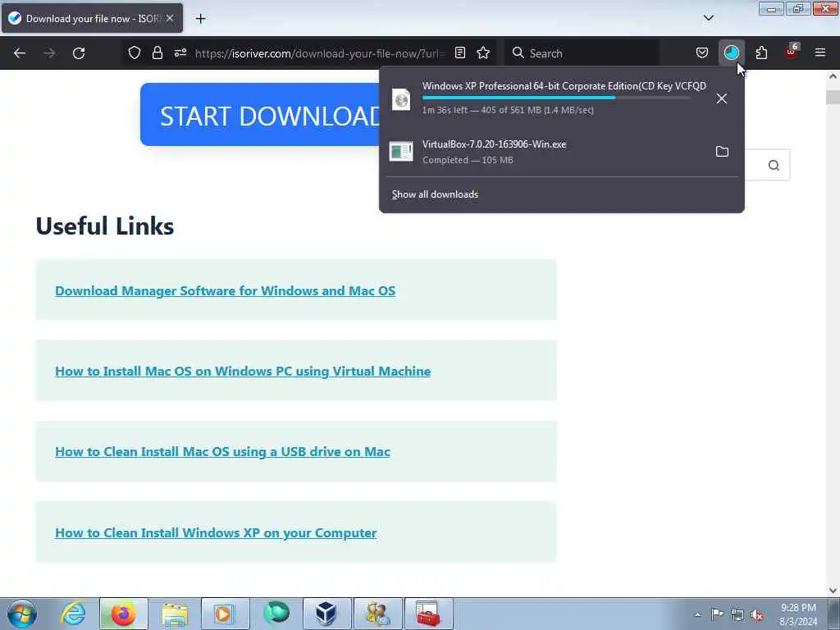
Task: Close the Download your file now tab
Action: coord(170,18)
